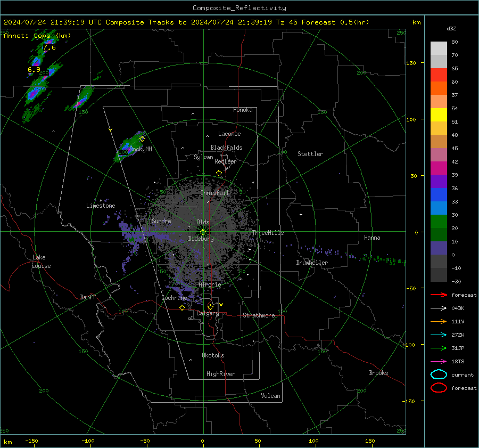
Task: Click the red forecast ellipse legend icon
Action: click(x=439, y=388)
